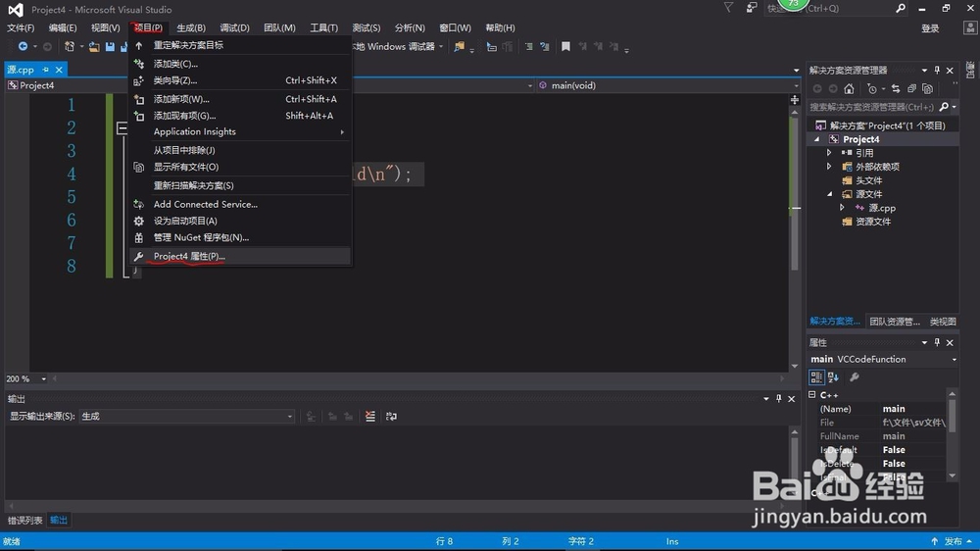Toggle auto-hide pin on Output panel

779,398
